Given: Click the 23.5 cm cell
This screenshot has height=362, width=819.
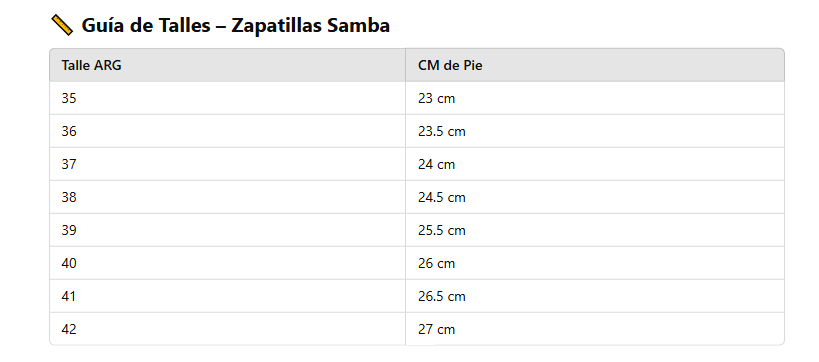Looking at the screenshot, I should pyautogui.click(x=595, y=131).
